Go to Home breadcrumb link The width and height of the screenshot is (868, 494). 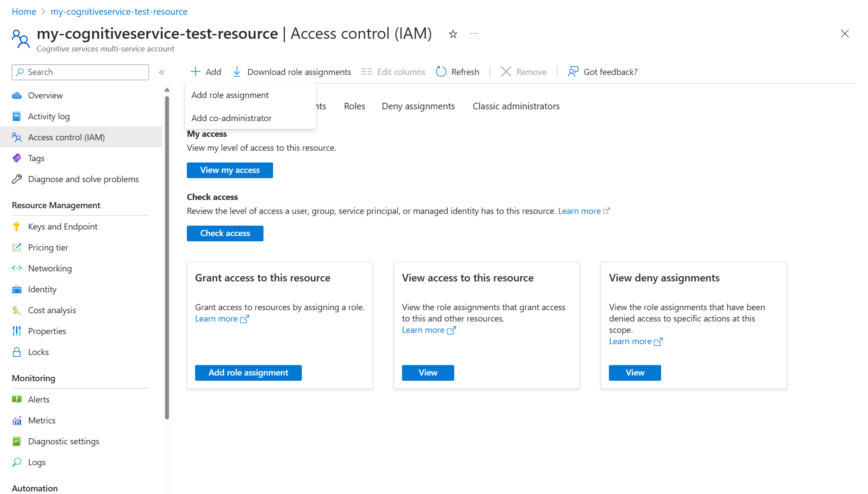pyautogui.click(x=24, y=12)
